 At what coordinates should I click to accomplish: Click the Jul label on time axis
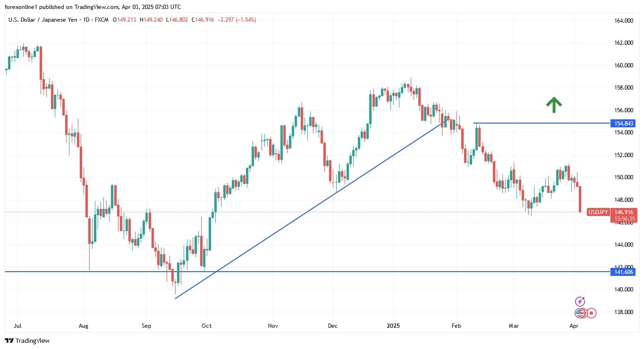[17, 325]
